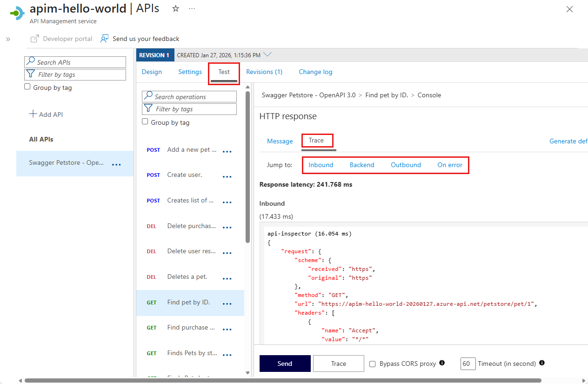Open the Revisions (1) tab

pyautogui.click(x=264, y=72)
